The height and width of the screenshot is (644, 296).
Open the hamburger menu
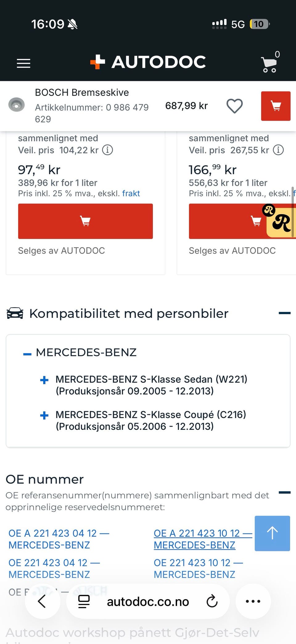[x=23, y=63]
